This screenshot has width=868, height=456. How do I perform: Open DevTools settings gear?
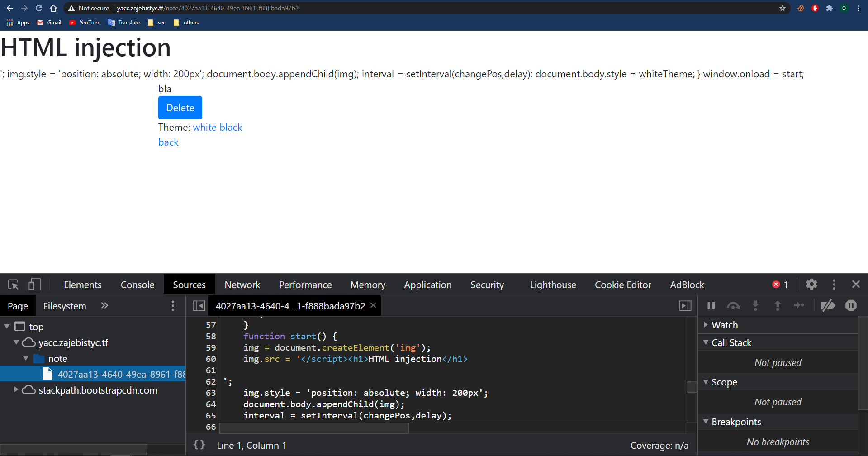coord(811,284)
